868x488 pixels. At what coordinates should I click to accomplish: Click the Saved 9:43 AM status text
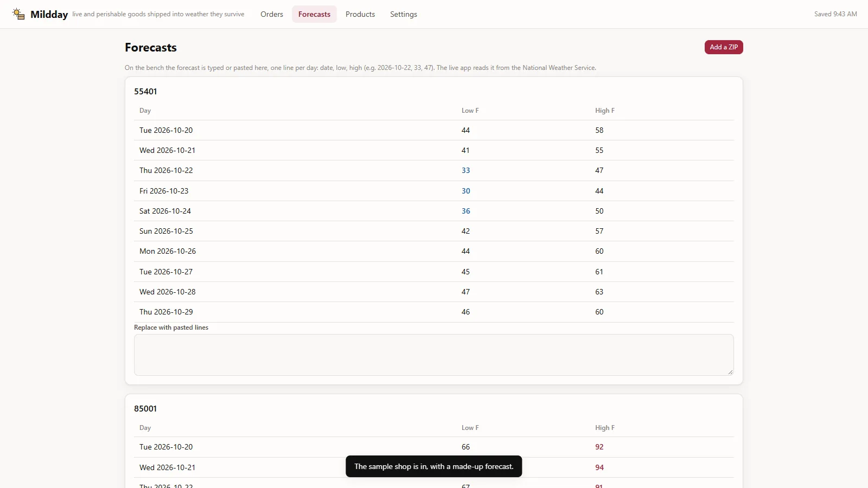pyautogui.click(x=835, y=14)
